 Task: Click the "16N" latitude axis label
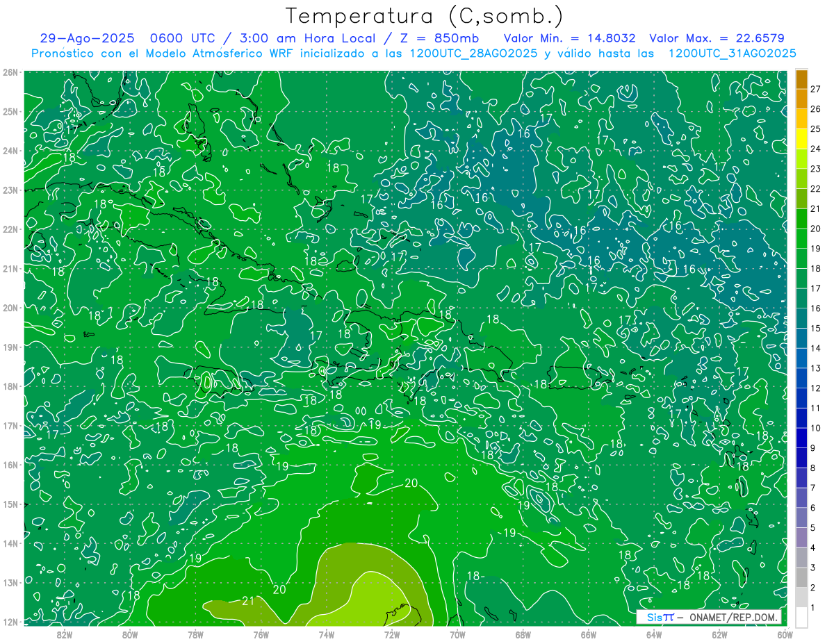pyautogui.click(x=10, y=465)
